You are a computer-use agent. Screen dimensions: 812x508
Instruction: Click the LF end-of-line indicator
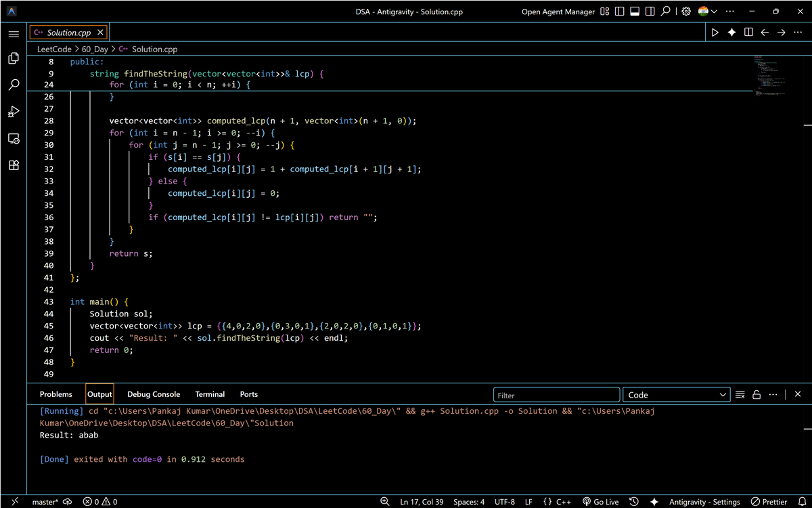click(x=528, y=502)
